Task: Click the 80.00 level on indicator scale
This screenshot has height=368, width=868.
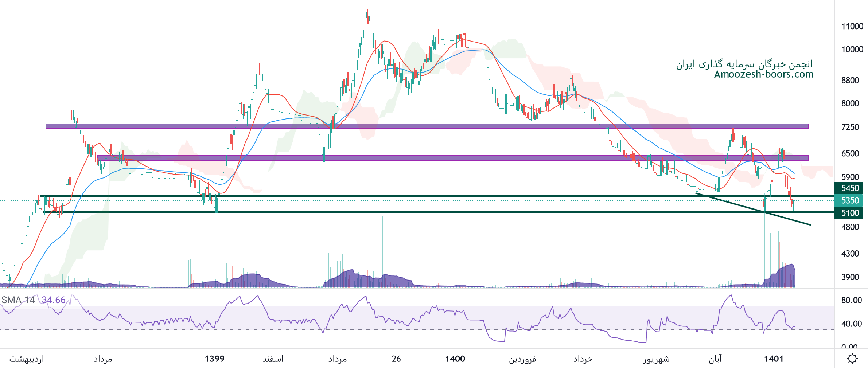Action: pyautogui.click(x=851, y=300)
